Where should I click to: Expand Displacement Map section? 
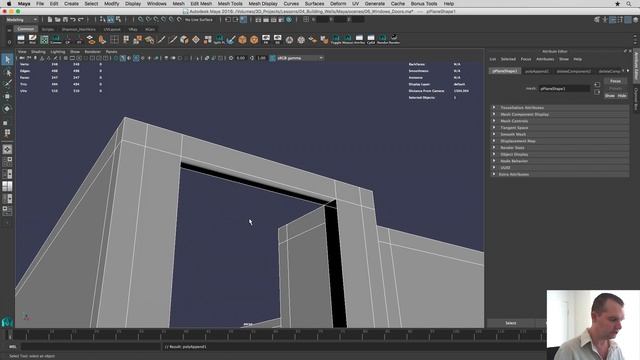[x=560, y=141]
